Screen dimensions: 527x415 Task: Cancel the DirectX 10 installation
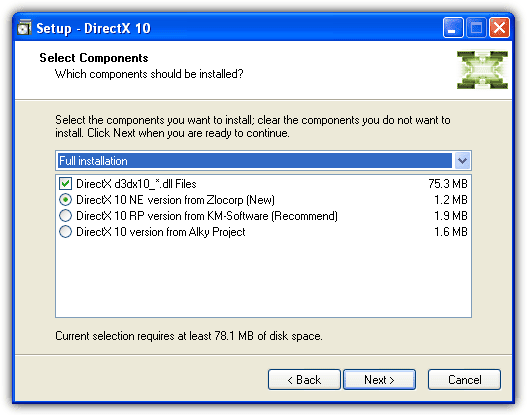(464, 380)
